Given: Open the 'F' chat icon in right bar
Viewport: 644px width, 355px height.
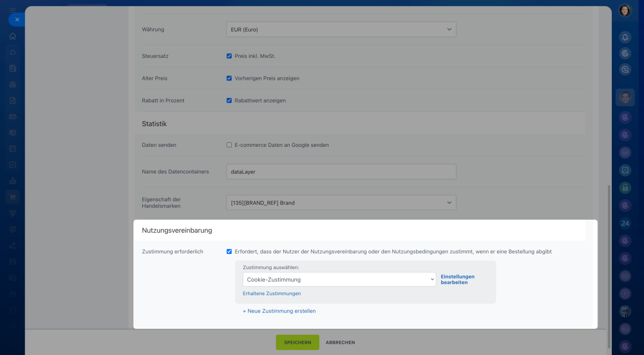Looking at the screenshot, I should click(x=625, y=293).
